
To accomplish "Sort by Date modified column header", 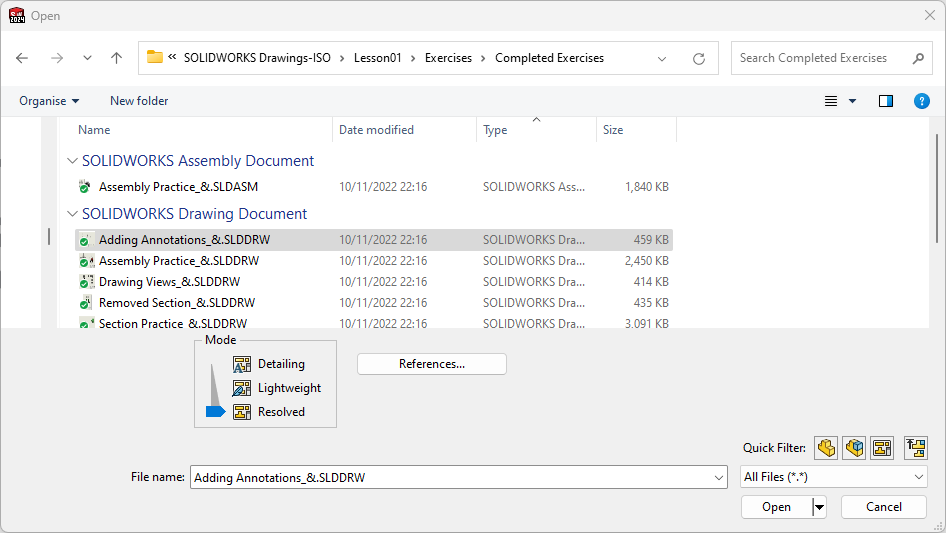I will pos(376,130).
